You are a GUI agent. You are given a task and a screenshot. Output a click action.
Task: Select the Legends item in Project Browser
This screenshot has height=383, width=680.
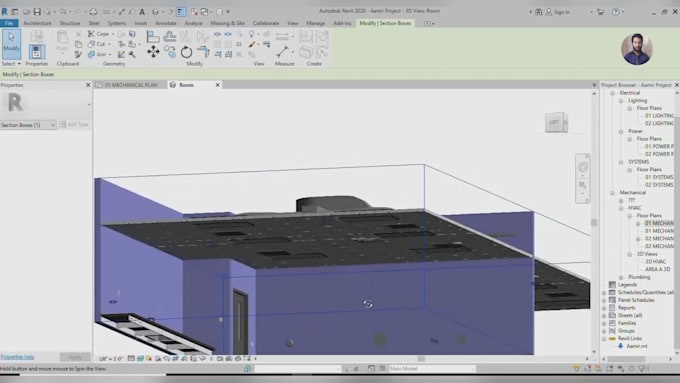point(627,285)
